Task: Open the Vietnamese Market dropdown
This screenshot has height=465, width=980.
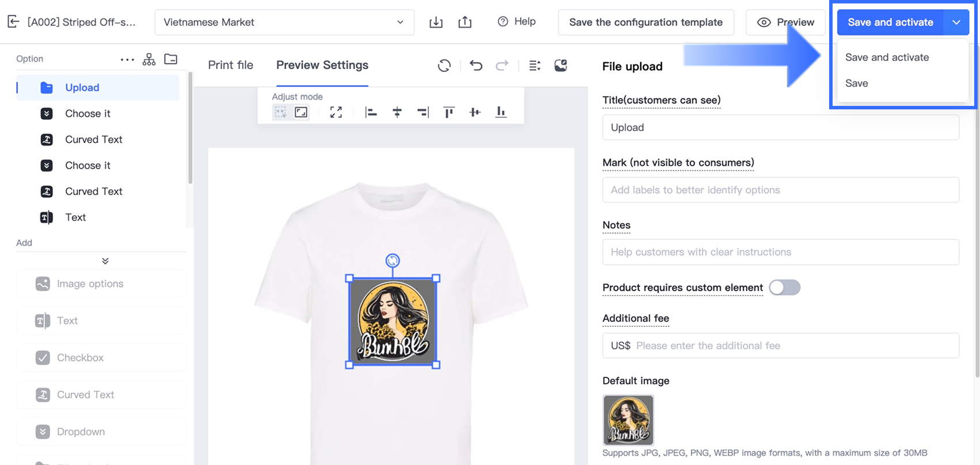Action: coord(284,22)
